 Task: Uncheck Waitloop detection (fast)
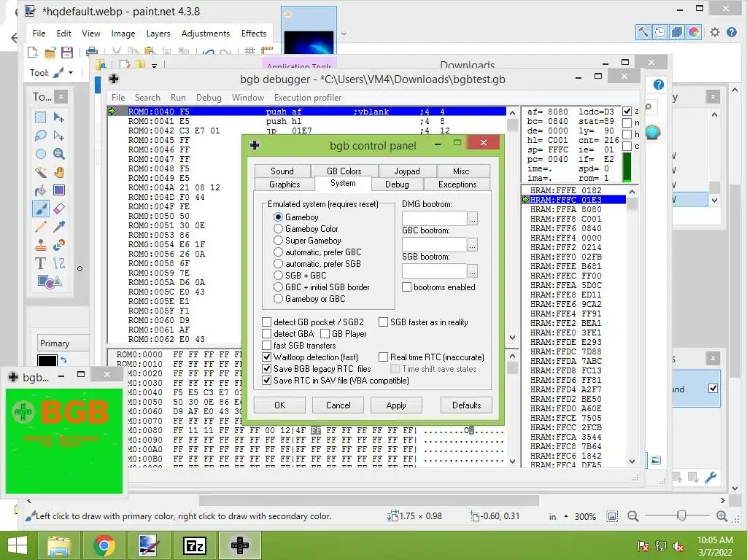[x=267, y=357]
